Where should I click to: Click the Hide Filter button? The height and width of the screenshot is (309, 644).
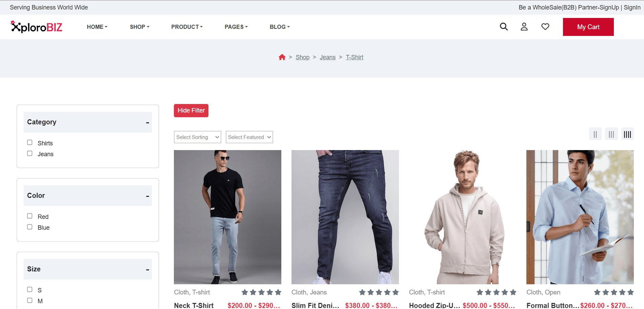[x=191, y=110]
